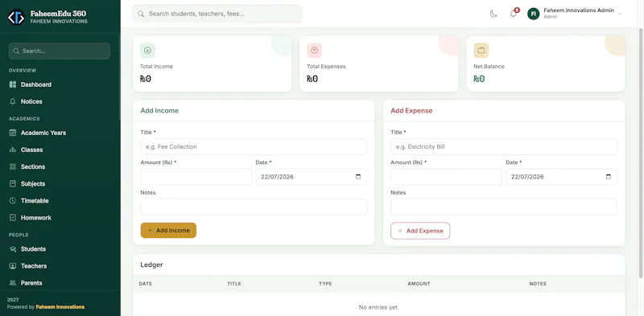The height and width of the screenshot is (316, 644).
Task: Click the Notices bell icon in sidebar
Action: coord(13,101)
